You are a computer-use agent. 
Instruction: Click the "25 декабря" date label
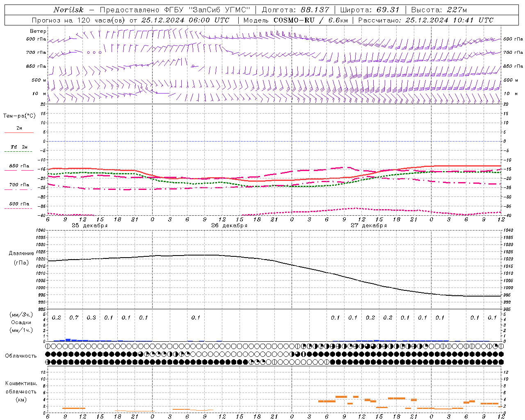click(90, 226)
